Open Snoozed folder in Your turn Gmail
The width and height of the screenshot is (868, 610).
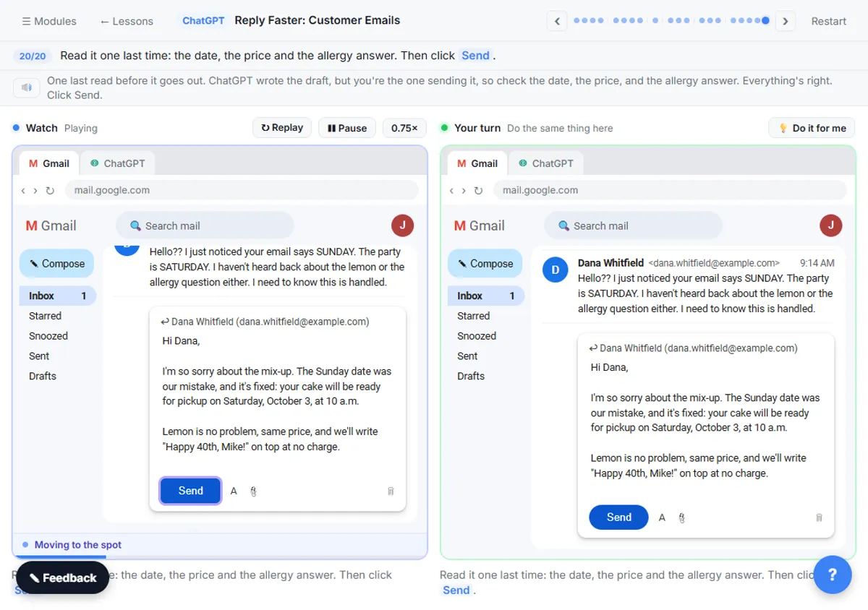pyautogui.click(x=477, y=336)
